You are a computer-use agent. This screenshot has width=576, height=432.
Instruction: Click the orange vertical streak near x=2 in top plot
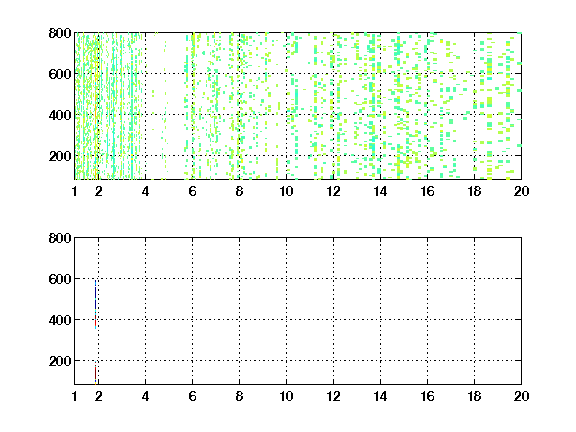point(97,110)
